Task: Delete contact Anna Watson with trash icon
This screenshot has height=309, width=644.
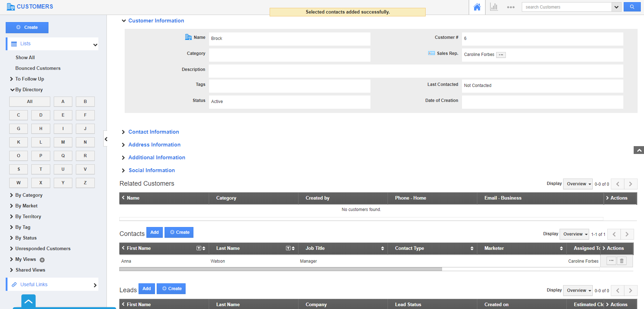Action: click(x=622, y=261)
